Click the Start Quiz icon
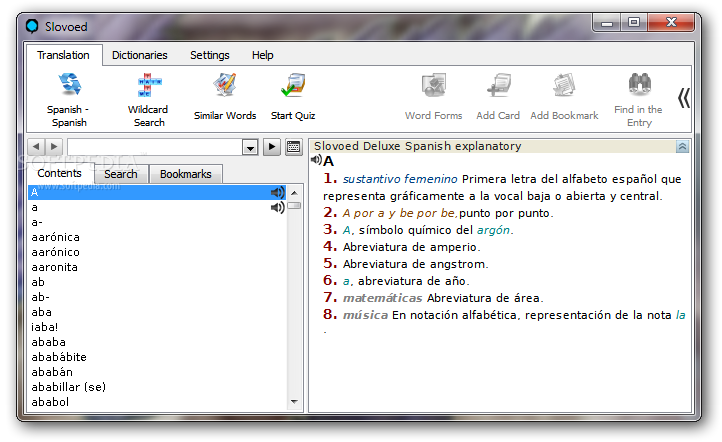 [293, 85]
